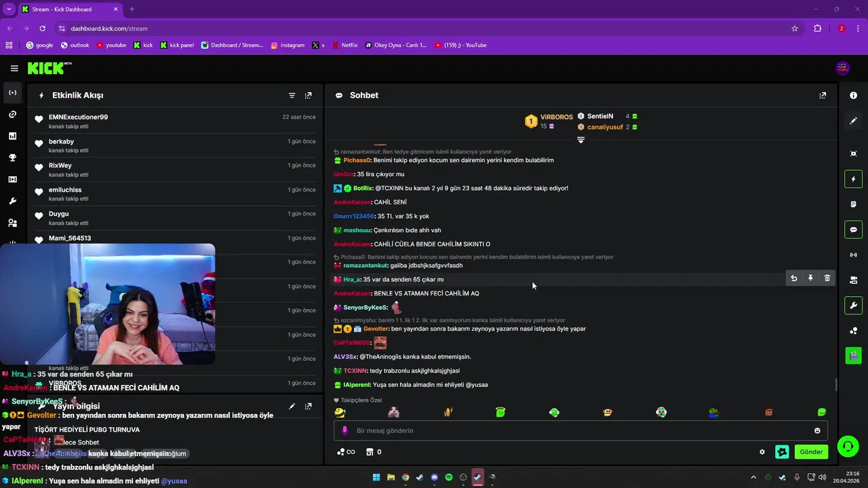Pop out the Yayın bilgisi panel
This screenshot has height=488, width=868.
[x=309, y=407]
